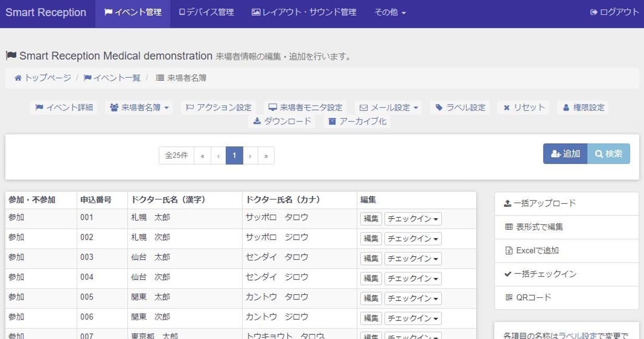Open 表形式で編集 in side panel
Screen dimensions: 644x339
click(x=566, y=227)
